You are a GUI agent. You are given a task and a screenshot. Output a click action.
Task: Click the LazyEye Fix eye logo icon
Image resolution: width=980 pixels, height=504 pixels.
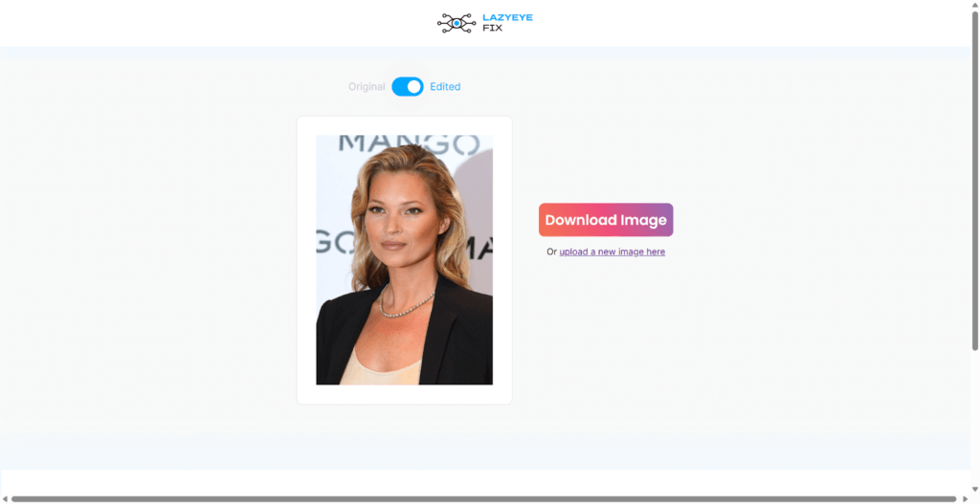(x=457, y=23)
